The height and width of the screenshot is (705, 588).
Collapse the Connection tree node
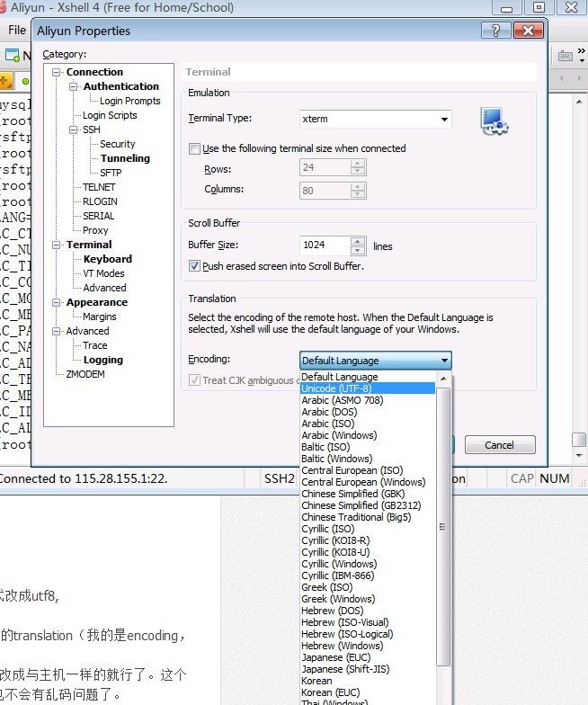[x=56, y=72]
